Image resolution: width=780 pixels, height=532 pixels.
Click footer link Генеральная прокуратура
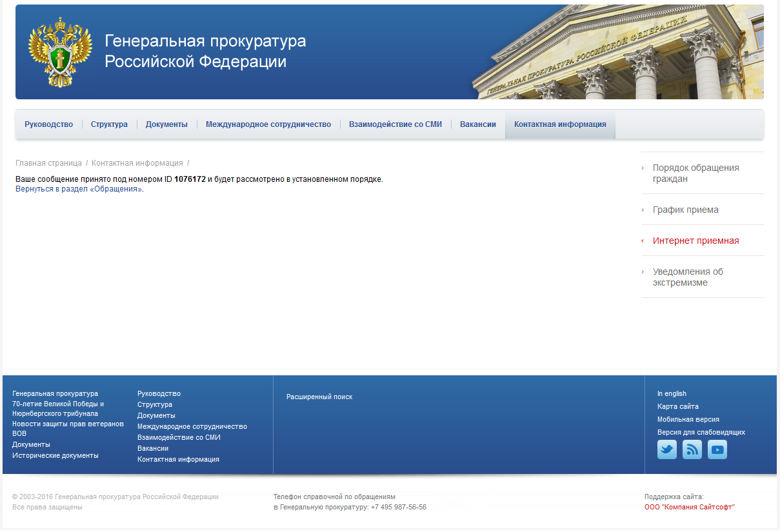tap(55, 393)
